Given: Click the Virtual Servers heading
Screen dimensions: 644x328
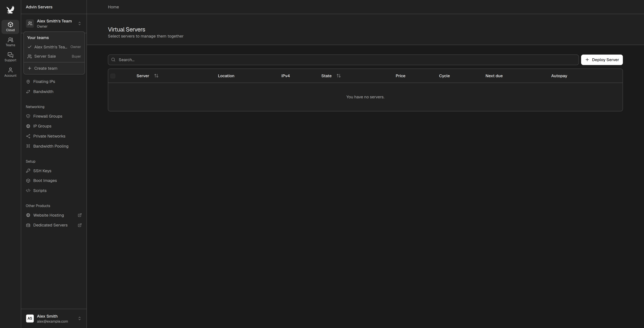Looking at the screenshot, I should coord(126,29).
